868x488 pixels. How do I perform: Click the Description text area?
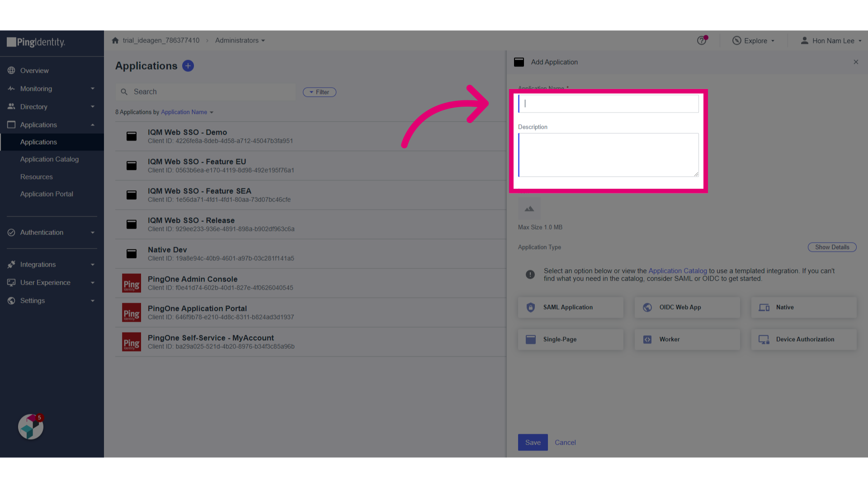(609, 155)
